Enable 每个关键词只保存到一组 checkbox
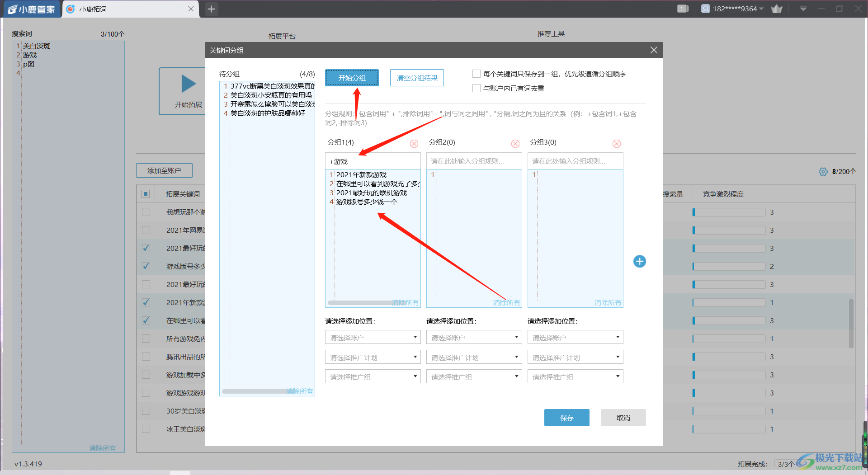868x475 pixels. click(x=476, y=74)
